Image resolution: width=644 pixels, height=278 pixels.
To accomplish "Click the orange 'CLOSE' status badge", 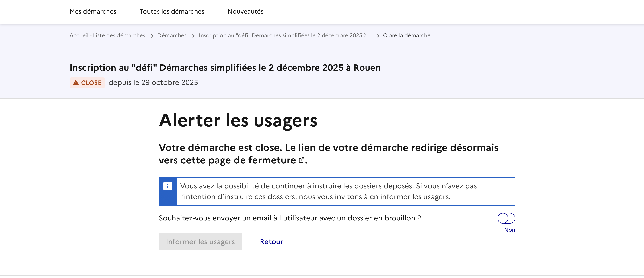I will point(87,83).
